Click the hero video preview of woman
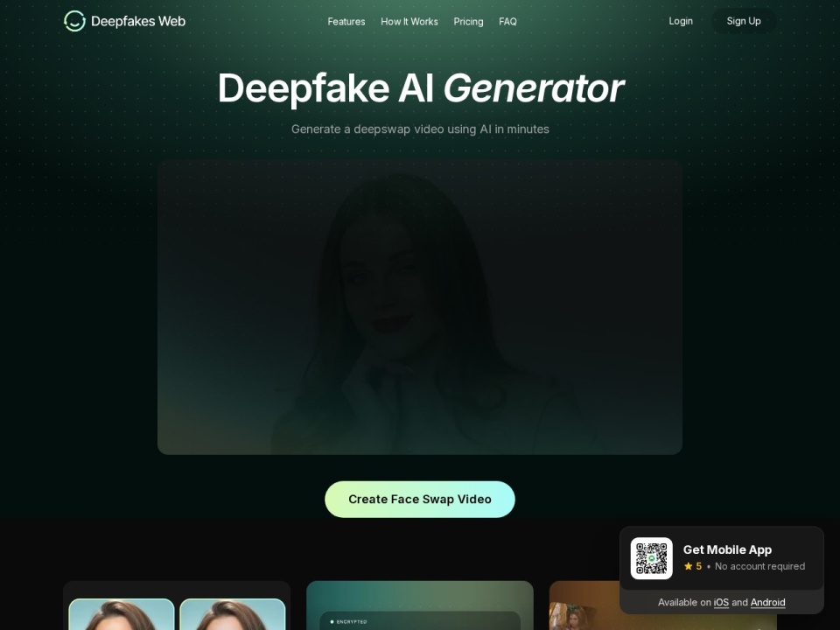Image resolution: width=840 pixels, height=630 pixels. [x=419, y=307]
